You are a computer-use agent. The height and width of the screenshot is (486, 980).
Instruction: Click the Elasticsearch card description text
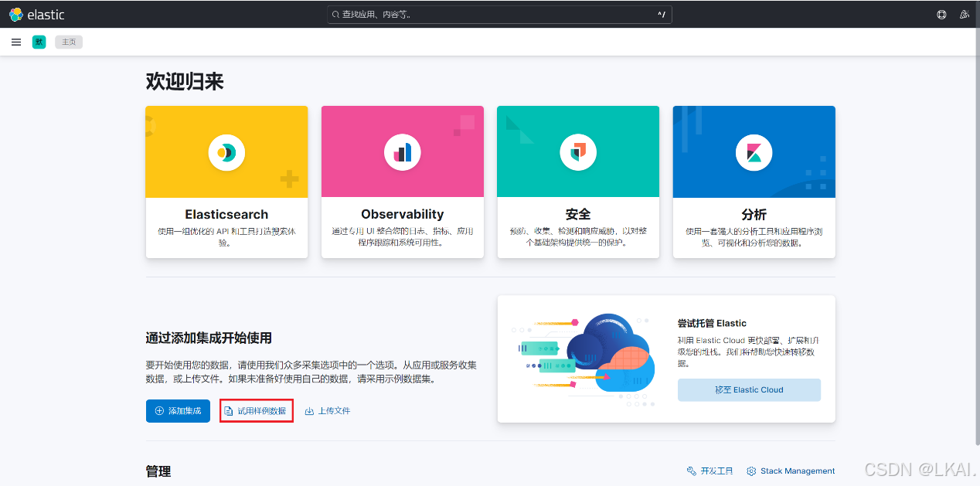click(226, 236)
